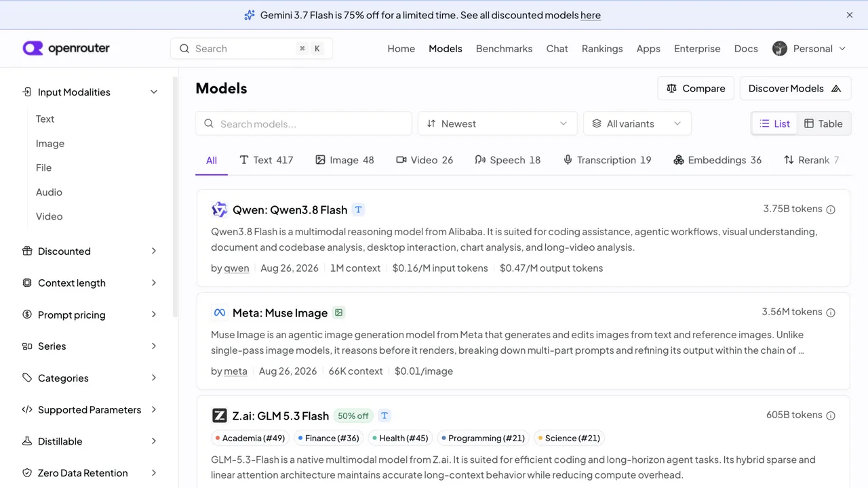Open the Meta: Muse Image model
The height and width of the screenshot is (488, 868).
280,313
